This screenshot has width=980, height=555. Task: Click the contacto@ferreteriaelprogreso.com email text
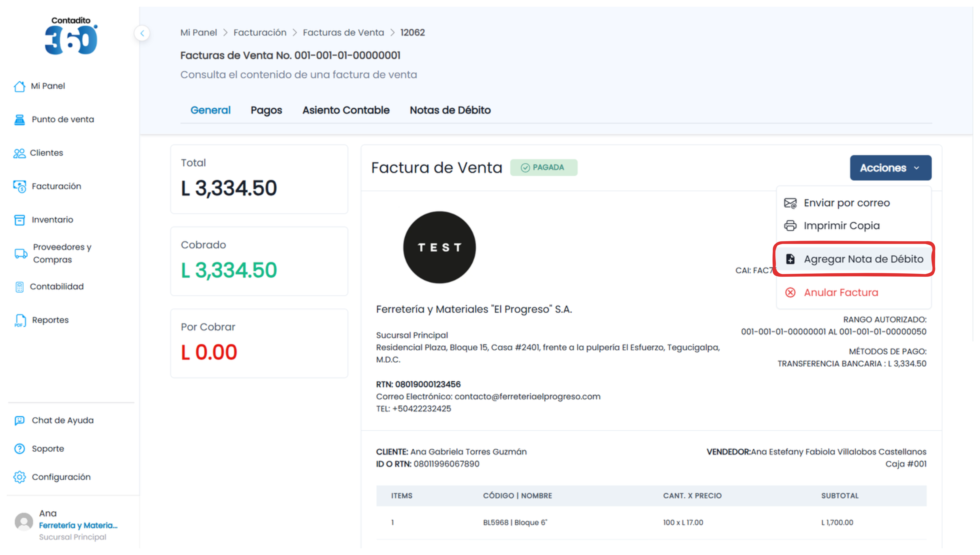[527, 396]
